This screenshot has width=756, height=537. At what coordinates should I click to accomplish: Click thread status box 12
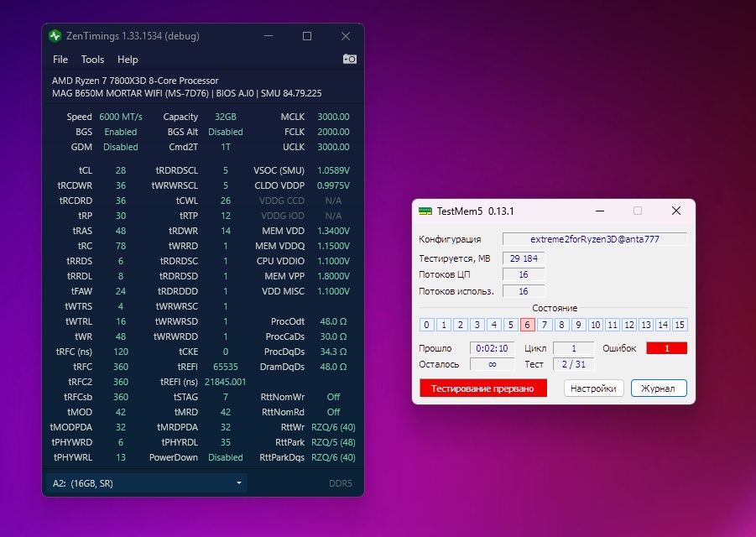(x=629, y=325)
